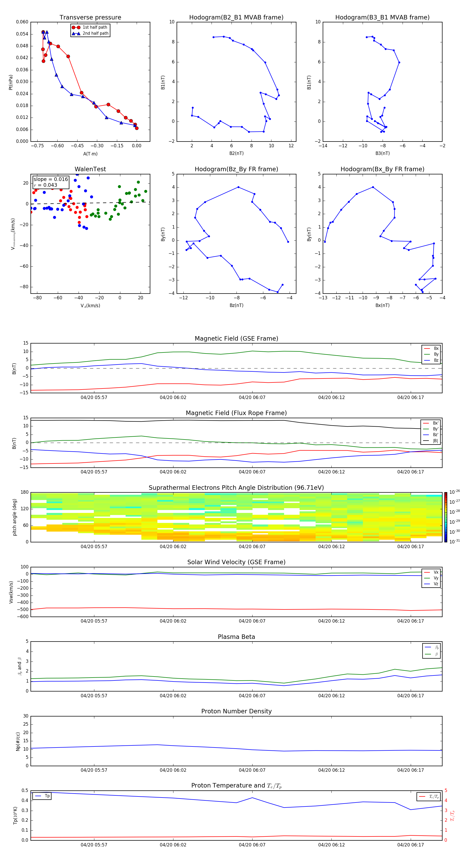Click '04/20 06:17' tick under Proton Temperature panel
The height and width of the screenshot is (868, 473).
click(411, 845)
